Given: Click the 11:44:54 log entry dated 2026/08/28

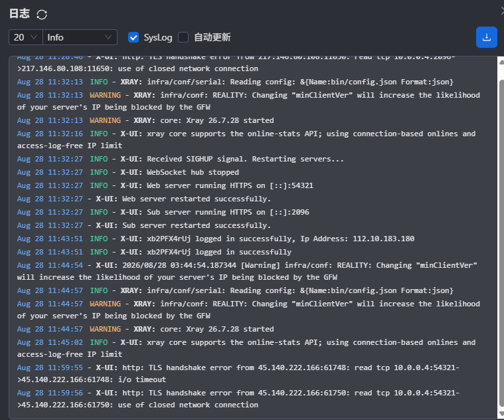Looking at the screenshot, I should (x=247, y=271).
